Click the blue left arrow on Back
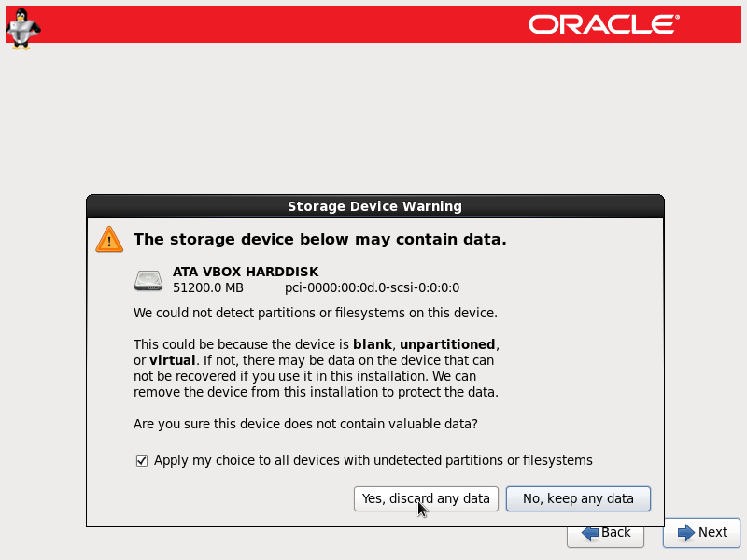The width and height of the screenshot is (747, 560). tap(590, 533)
